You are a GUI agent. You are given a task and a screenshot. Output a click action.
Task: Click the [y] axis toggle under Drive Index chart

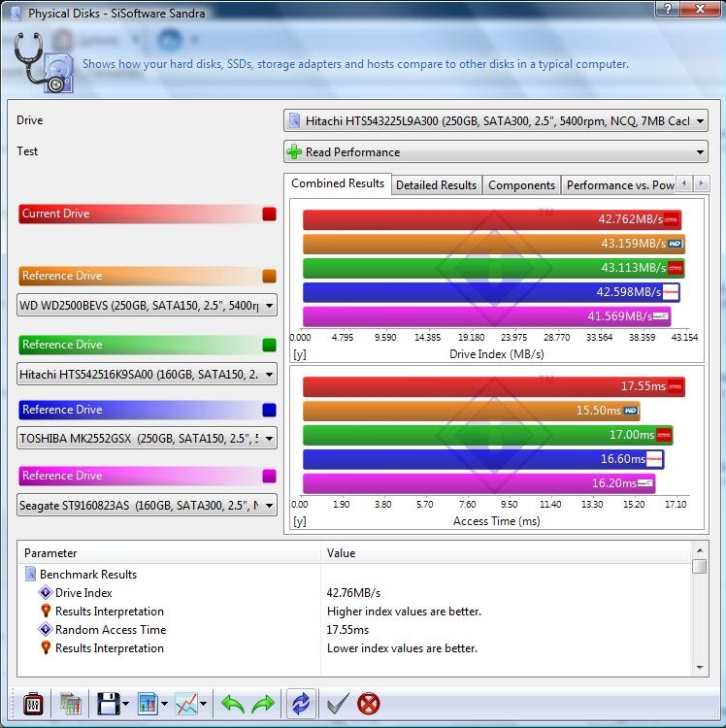[299, 354]
